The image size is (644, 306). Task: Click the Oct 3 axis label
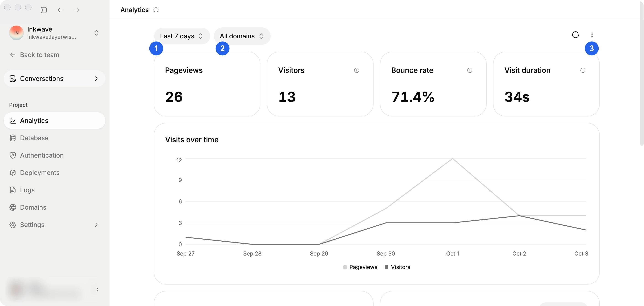tap(581, 254)
